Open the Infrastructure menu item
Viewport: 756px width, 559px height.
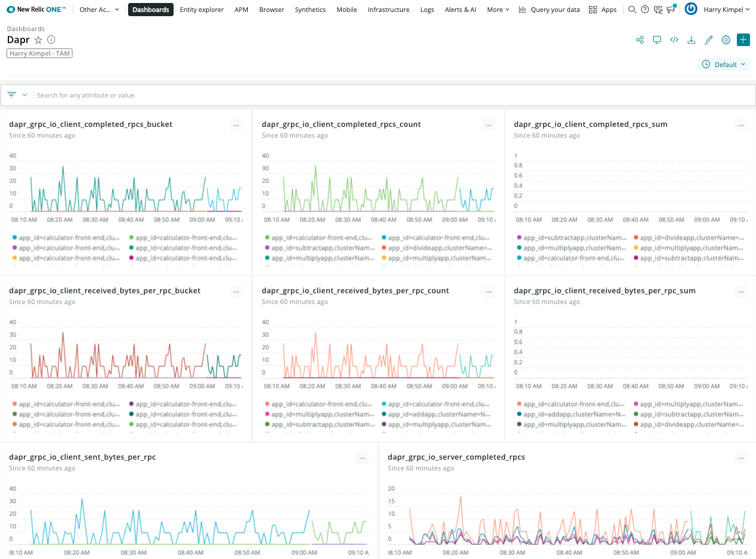[x=388, y=10]
